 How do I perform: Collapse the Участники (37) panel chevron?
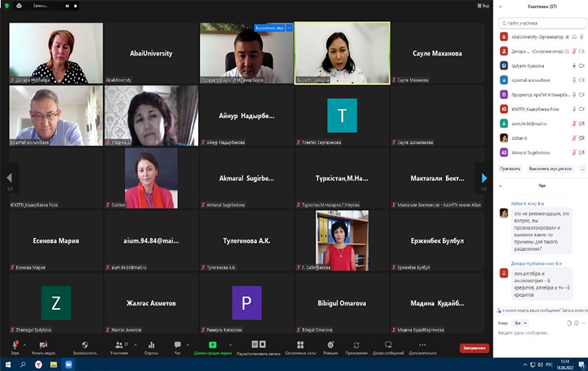click(500, 6)
